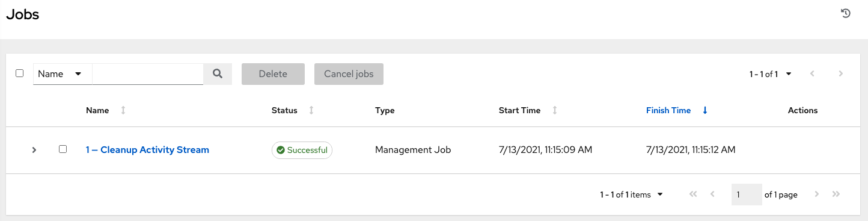The image size is (868, 221).
Task: Click the Cancel jobs button
Action: tap(349, 74)
